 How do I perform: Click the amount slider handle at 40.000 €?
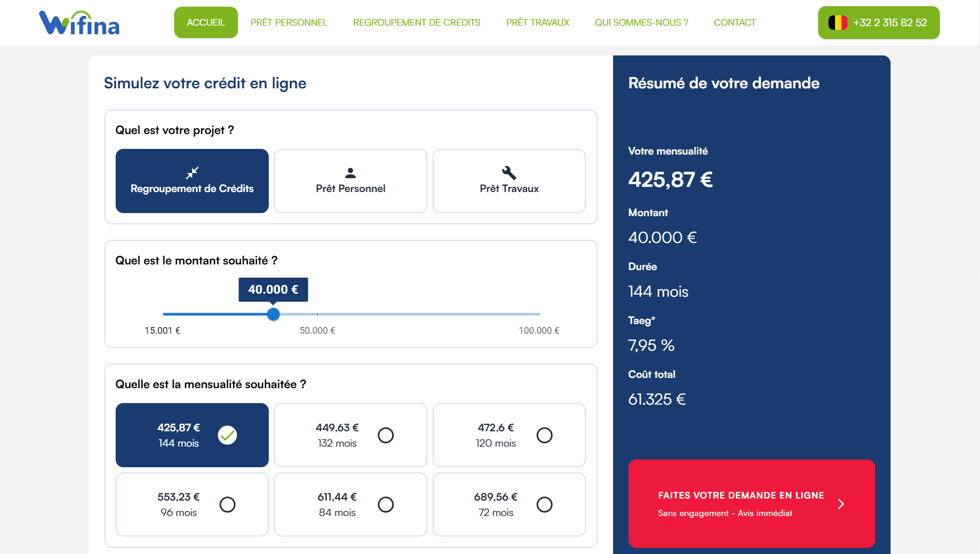pyautogui.click(x=273, y=314)
